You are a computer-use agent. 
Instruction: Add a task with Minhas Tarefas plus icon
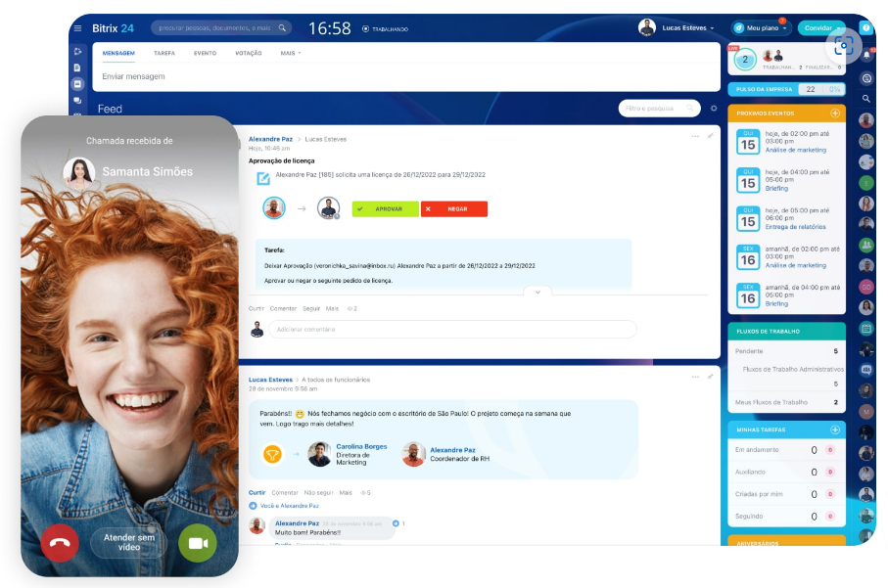835,430
